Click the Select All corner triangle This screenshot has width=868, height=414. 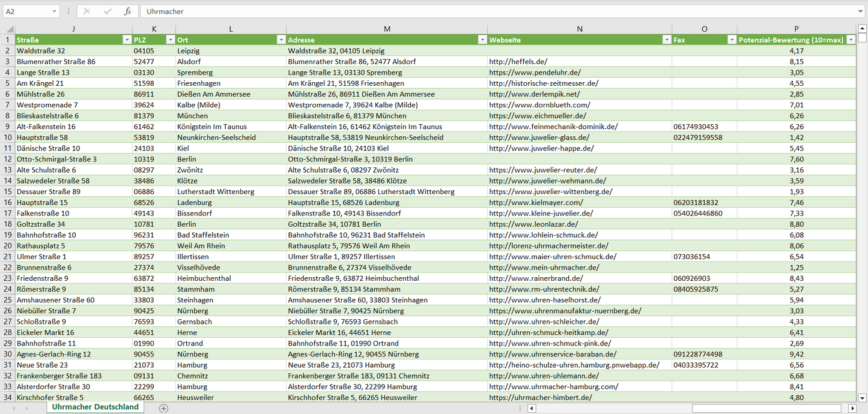tap(10, 29)
